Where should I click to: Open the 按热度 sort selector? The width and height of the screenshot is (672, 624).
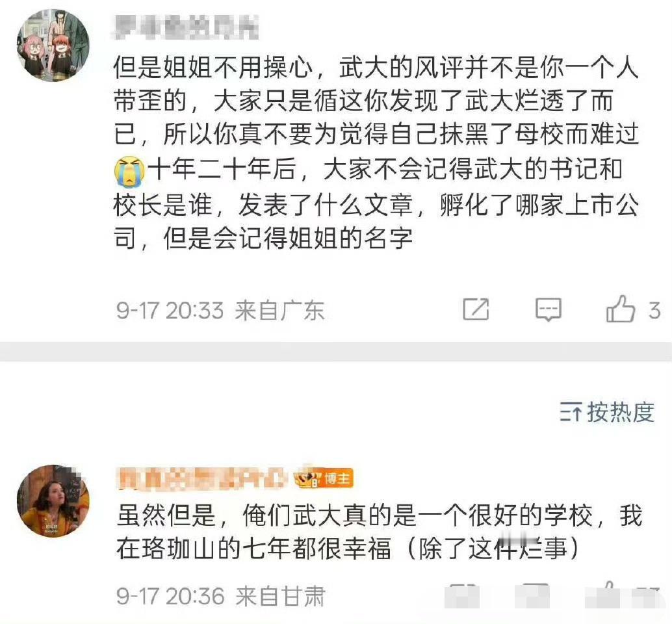pyautogui.click(x=607, y=412)
